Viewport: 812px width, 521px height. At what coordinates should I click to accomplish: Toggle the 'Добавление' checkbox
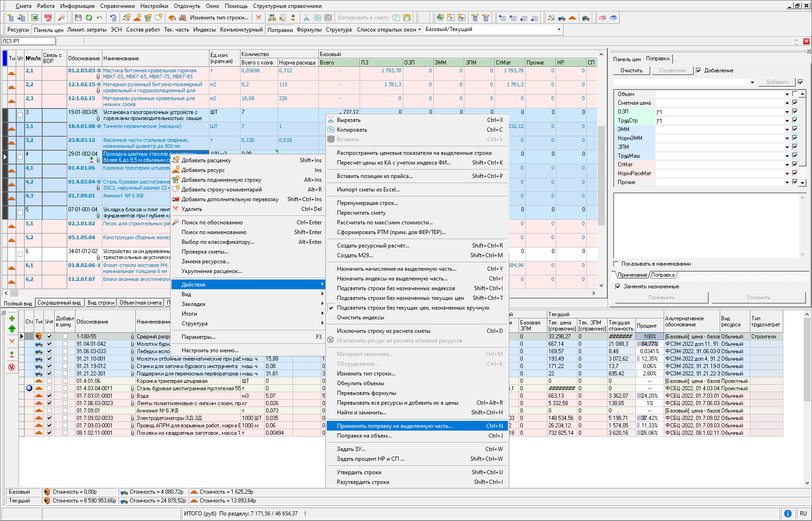(x=698, y=70)
